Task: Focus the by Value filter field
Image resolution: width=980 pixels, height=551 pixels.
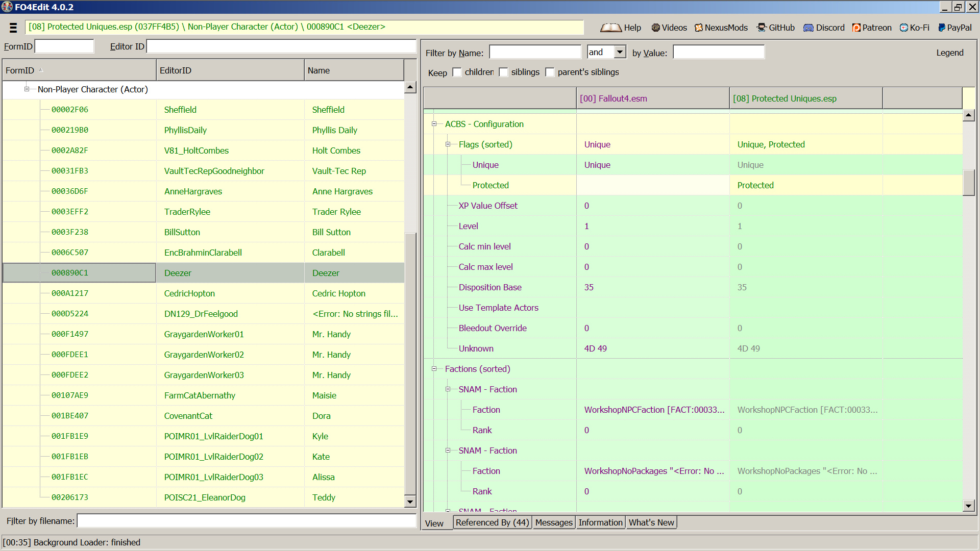Action: point(719,52)
